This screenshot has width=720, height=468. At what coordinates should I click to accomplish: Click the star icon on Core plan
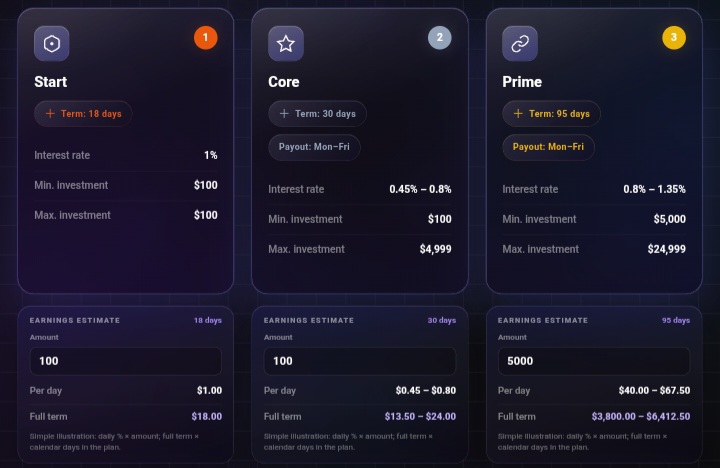286,44
